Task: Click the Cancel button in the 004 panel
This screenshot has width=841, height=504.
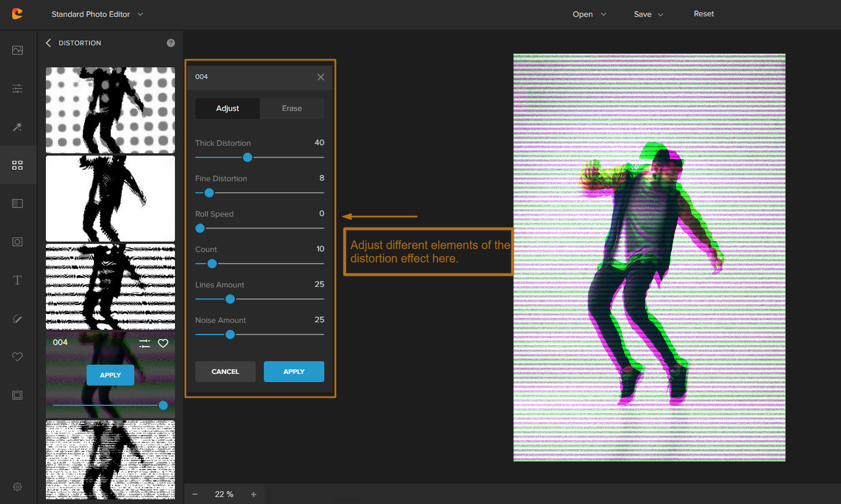Action: coord(225,372)
